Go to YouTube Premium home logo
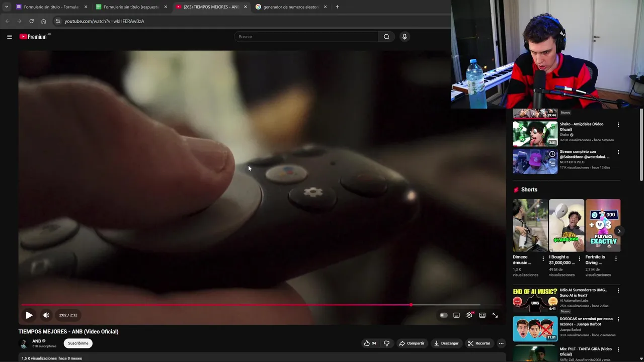 [35, 37]
